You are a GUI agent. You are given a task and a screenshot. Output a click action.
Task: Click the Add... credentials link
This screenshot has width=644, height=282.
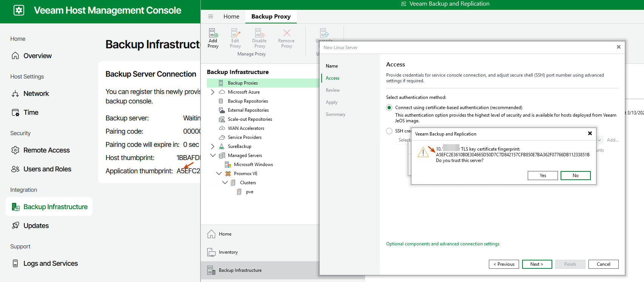tap(613, 140)
